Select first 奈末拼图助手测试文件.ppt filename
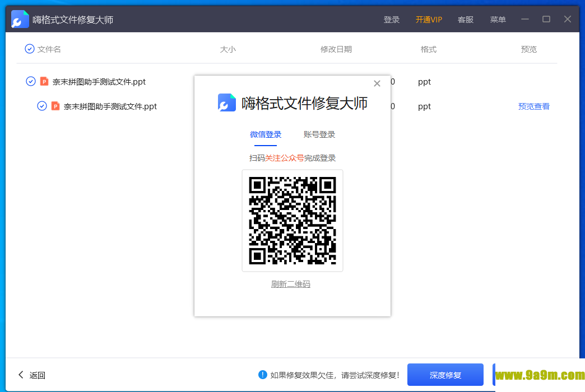Viewport: 585px width, 392px height. point(99,82)
